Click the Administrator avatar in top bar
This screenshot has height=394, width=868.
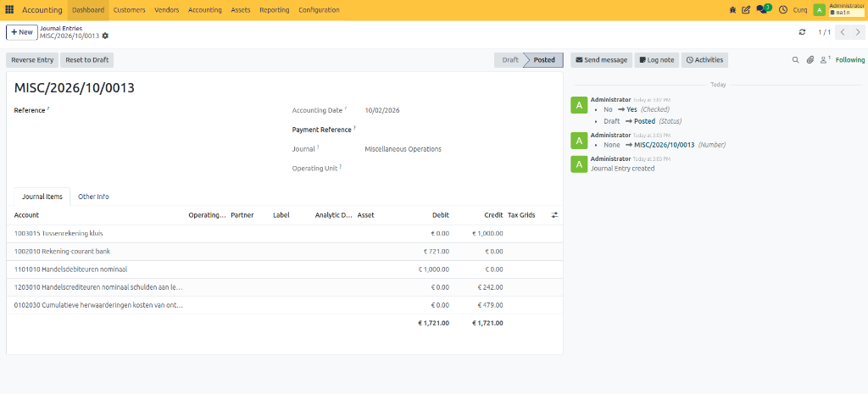pos(819,10)
